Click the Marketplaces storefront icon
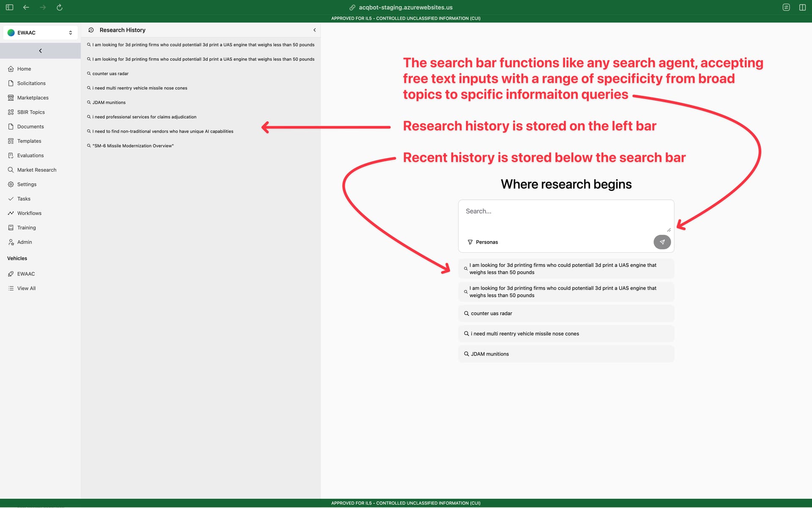This screenshot has width=812, height=508. pyautogui.click(x=11, y=98)
